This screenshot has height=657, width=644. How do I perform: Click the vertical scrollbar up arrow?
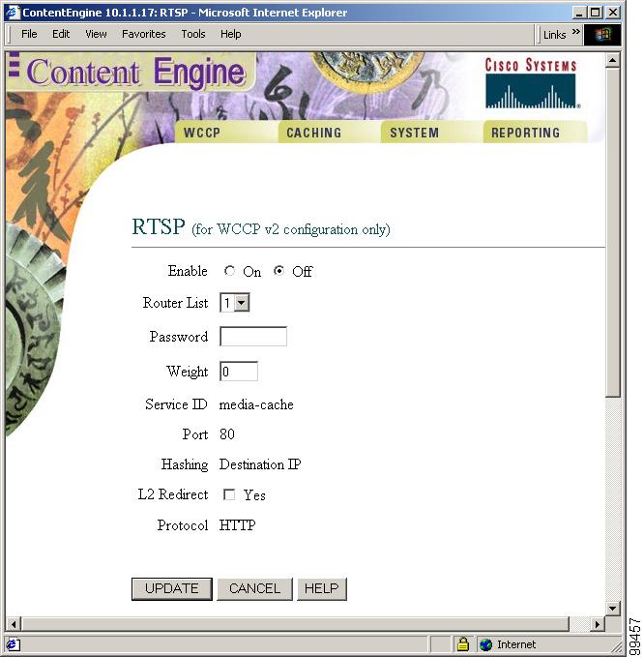coord(613,61)
